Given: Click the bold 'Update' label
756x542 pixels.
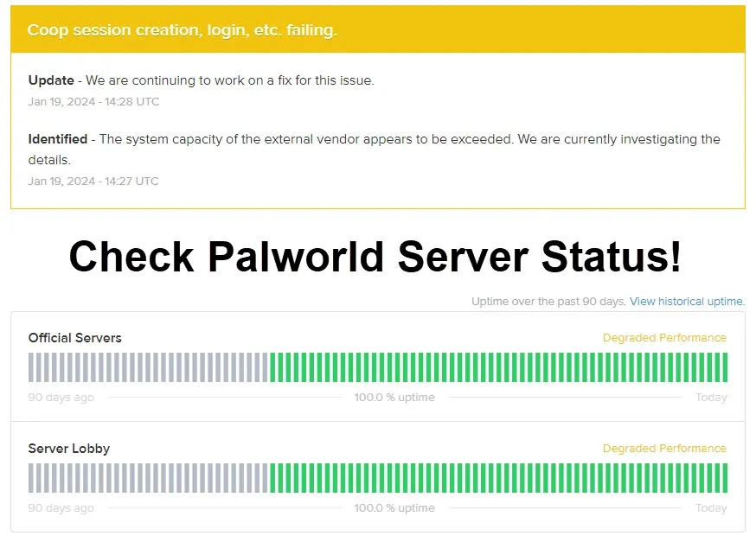Looking at the screenshot, I should point(51,80).
